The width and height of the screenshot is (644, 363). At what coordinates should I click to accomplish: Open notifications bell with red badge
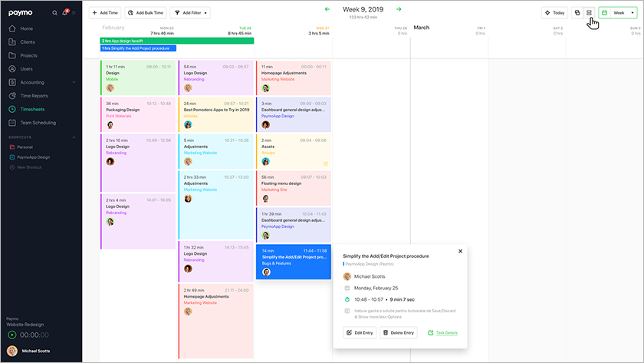64,13
